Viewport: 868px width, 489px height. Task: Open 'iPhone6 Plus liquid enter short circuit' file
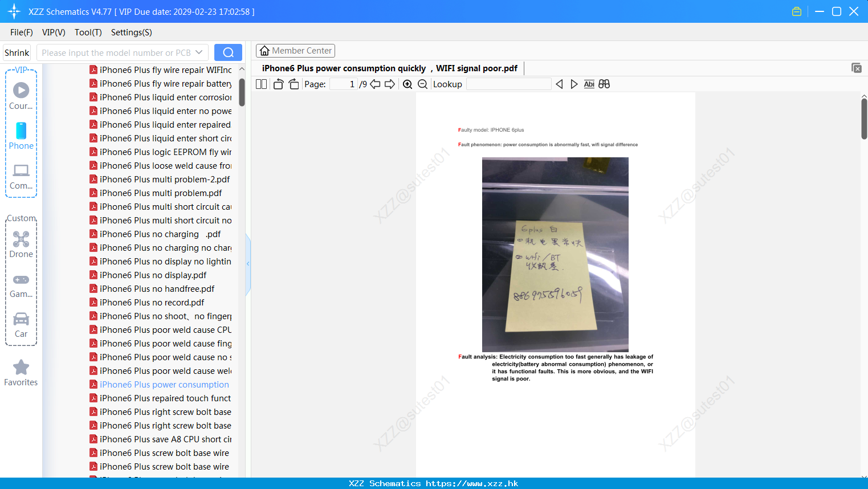(161, 138)
